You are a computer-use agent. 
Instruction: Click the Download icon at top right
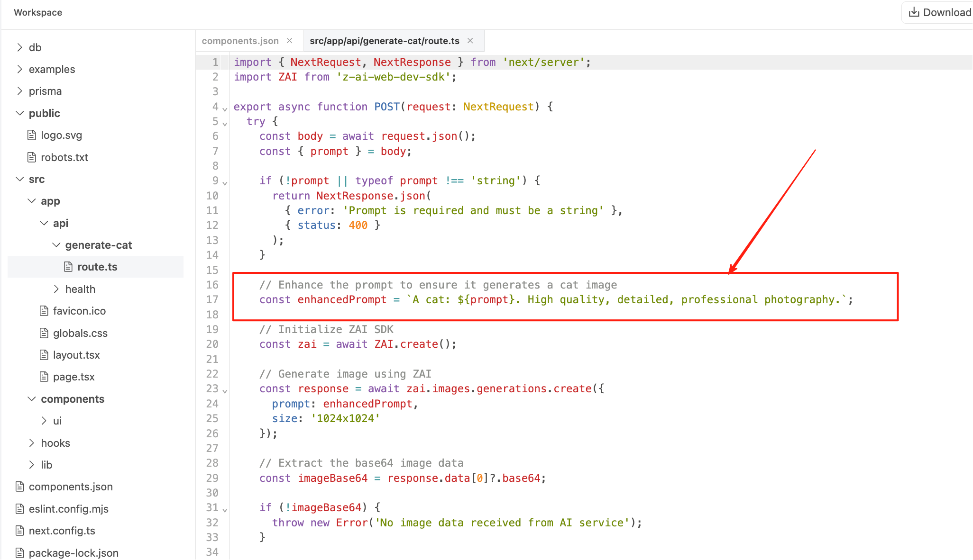[913, 12]
